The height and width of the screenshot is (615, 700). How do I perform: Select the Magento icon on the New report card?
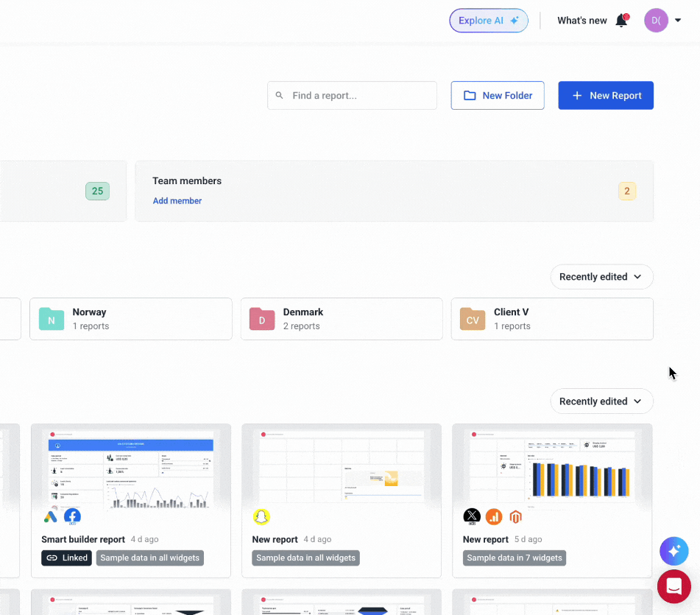pyautogui.click(x=515, y=516)
